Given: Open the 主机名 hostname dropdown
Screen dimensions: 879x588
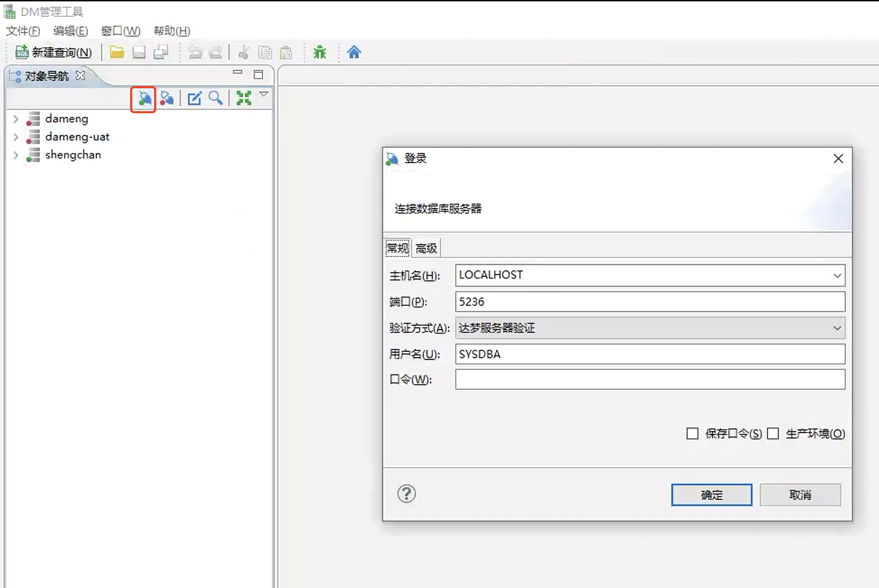Looking at the screenshot, I should [x=837, y=275].
